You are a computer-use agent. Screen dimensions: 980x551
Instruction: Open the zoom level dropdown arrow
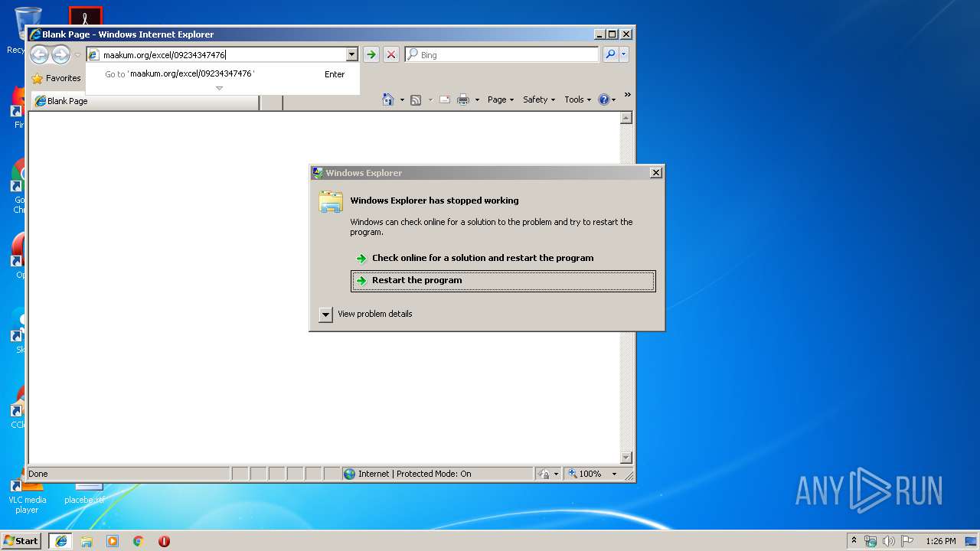(x=614, y=474)
